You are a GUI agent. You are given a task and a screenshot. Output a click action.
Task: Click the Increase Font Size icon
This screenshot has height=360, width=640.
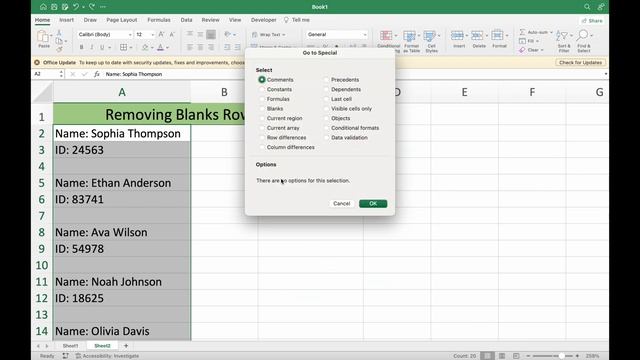tap(162, 34)
